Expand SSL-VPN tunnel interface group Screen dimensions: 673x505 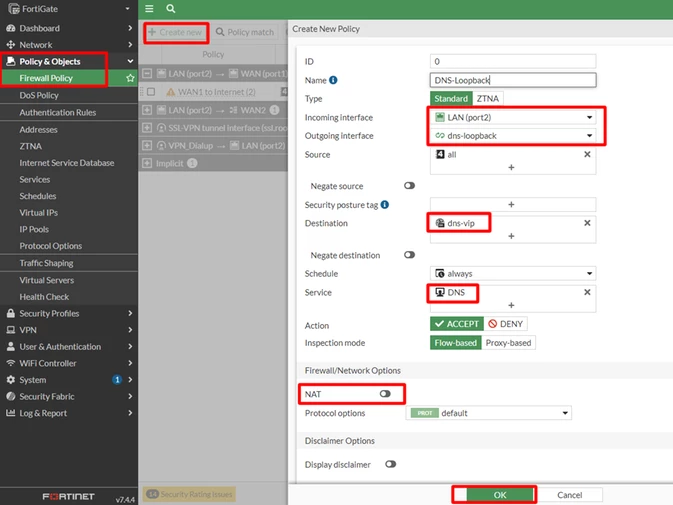147,128
